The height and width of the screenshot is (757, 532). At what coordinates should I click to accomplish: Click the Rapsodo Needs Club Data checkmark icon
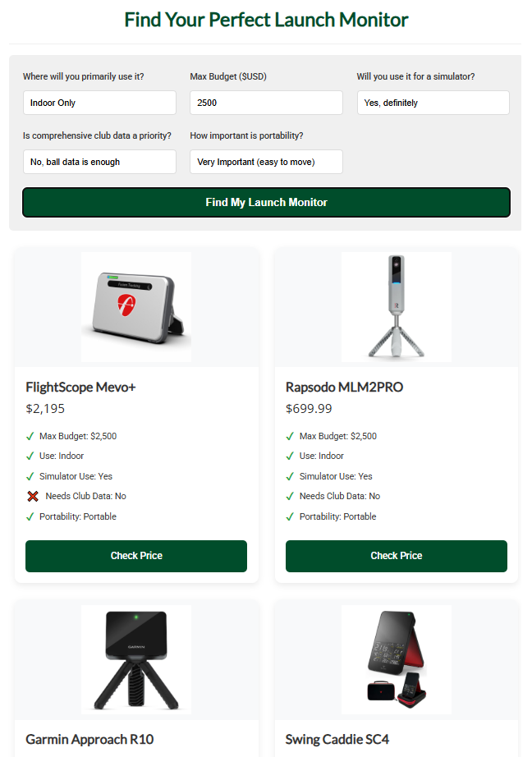click(290, 496)
